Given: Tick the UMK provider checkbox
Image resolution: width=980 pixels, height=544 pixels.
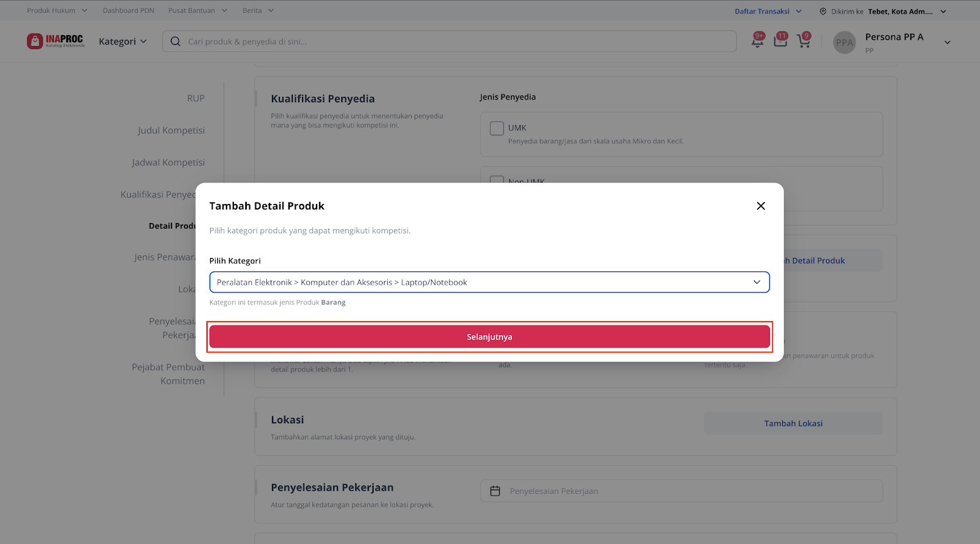Looking at the screenshot, I should click(497, 128).
